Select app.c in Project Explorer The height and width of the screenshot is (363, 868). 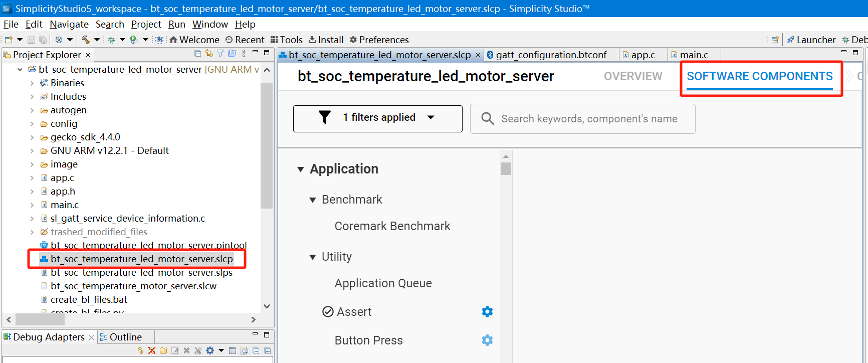(x=62, y=178)
